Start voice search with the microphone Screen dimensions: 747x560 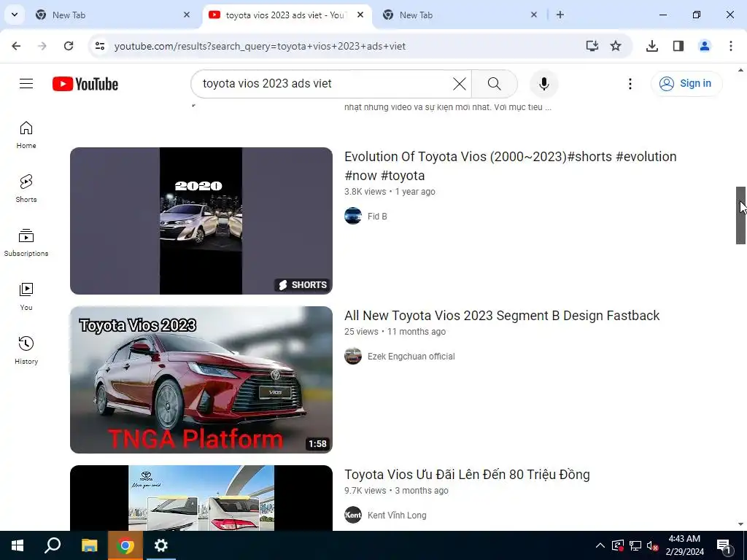click(544, 84)
